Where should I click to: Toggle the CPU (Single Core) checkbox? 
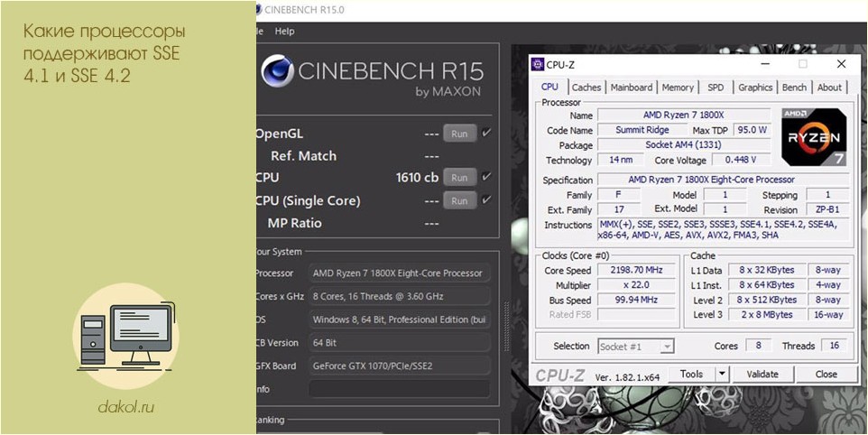[486, 199]
